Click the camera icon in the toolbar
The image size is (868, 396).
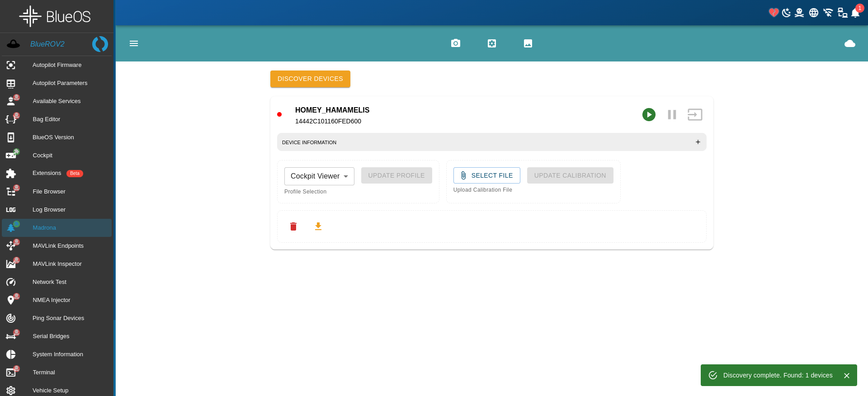(x=455, y=43)
